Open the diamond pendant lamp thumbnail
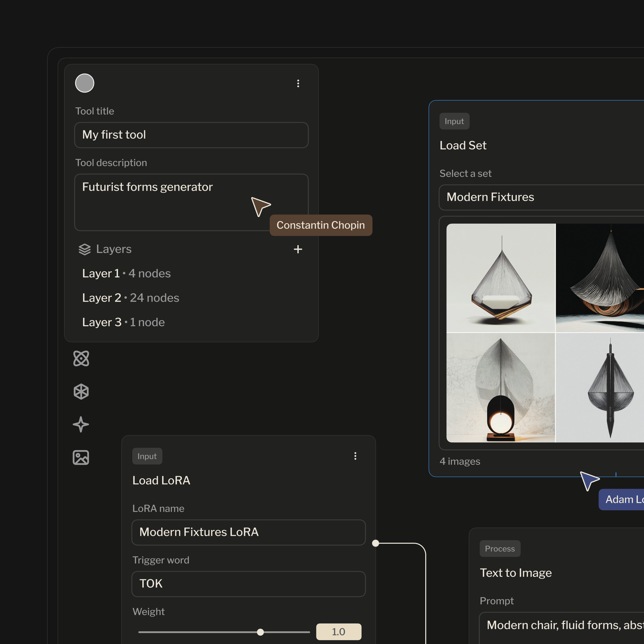 tap(501, 278)
